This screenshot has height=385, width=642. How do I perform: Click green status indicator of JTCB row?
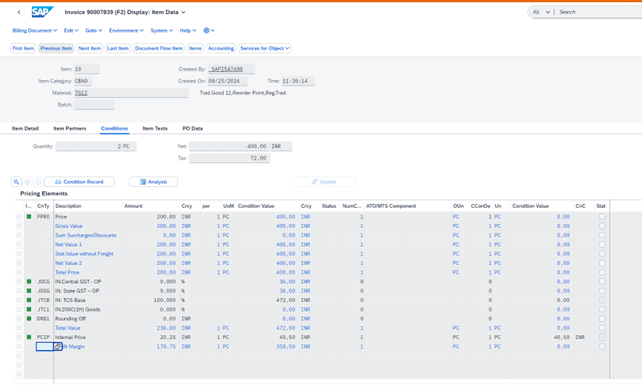click(29, 300)
